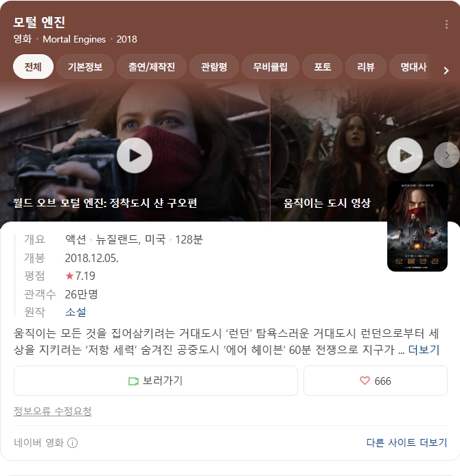Viewport: 460px width, 476px height.
Task: Click the Mortal Engines English subtitle
Action: (x=74, y=39)
